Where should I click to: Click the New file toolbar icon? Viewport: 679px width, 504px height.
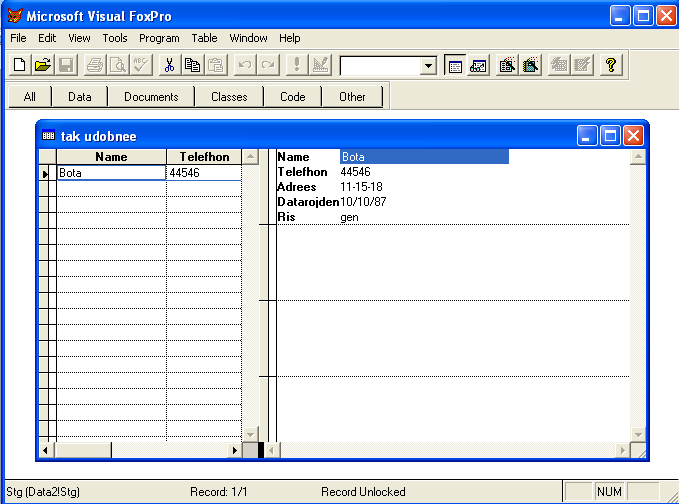19,65
